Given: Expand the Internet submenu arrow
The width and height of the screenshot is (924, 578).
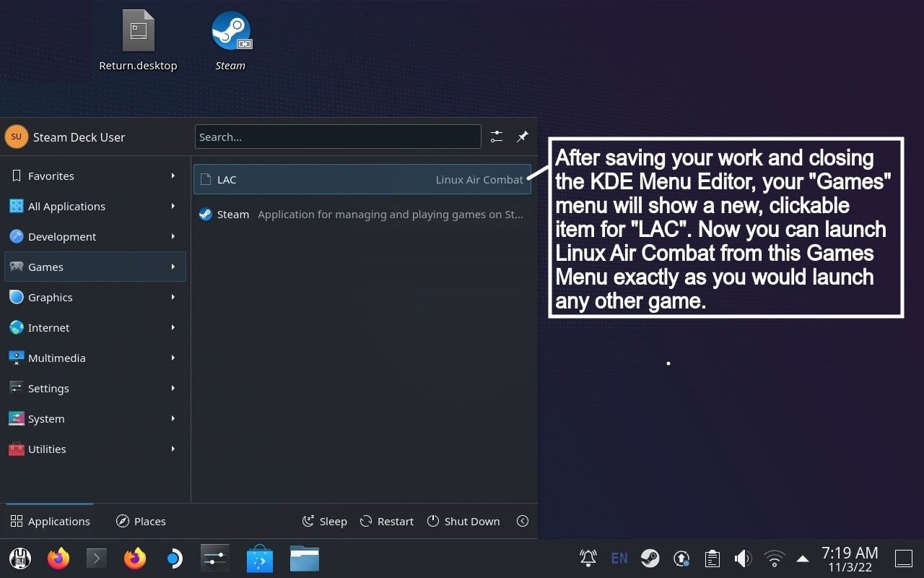Looking at the screenshot, I should point(173,327).
